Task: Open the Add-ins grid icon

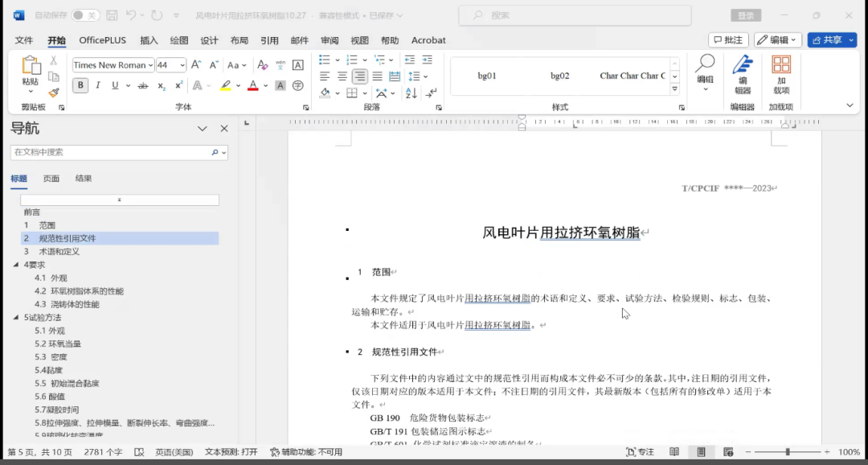Action: tap(781, 64)
